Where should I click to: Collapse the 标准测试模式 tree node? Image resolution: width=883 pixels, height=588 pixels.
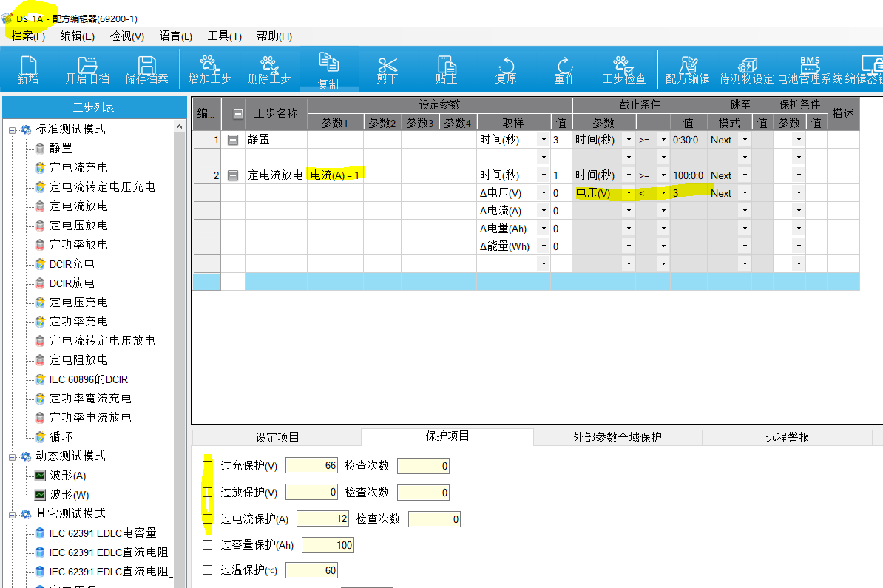[13, 129]
